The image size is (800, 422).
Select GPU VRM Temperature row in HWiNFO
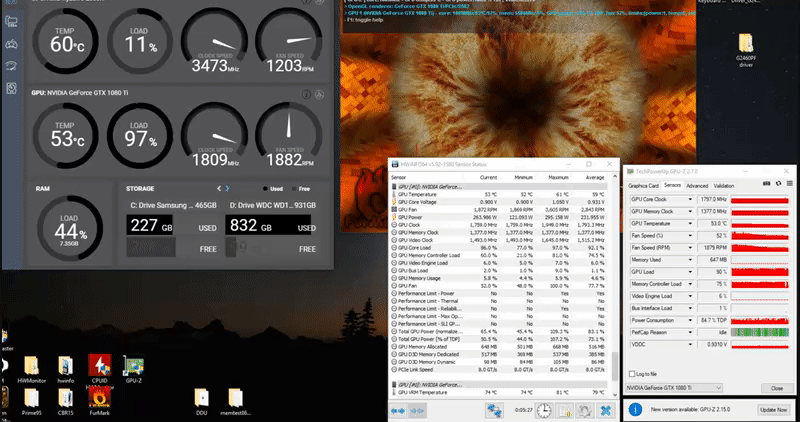499,392
